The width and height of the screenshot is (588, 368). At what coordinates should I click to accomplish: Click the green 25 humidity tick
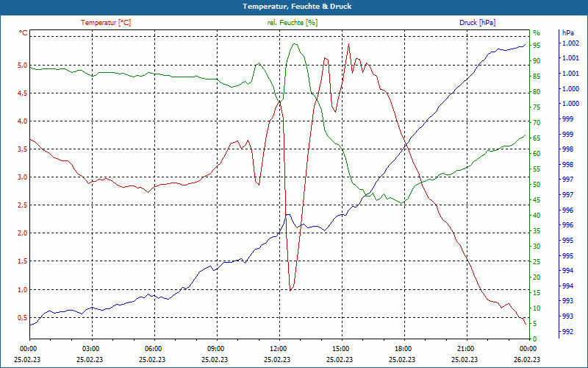pyautogui.click(x=537, y=262)
